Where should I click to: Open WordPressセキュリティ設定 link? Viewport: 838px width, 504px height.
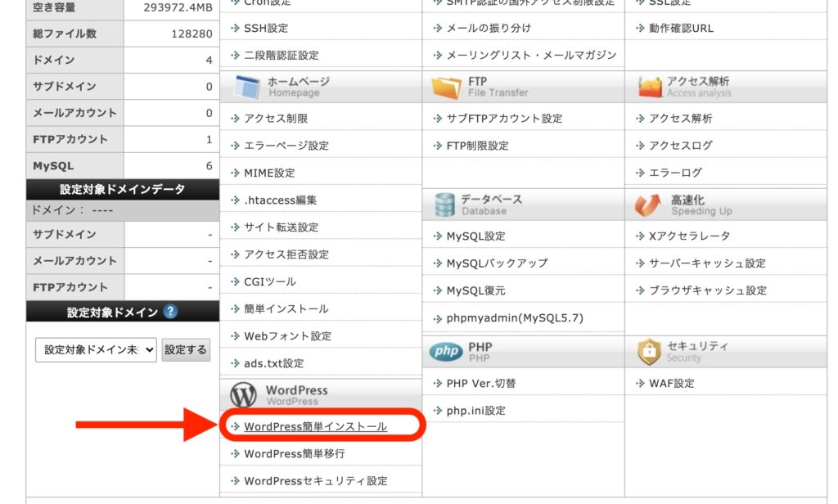coord(316,481)
